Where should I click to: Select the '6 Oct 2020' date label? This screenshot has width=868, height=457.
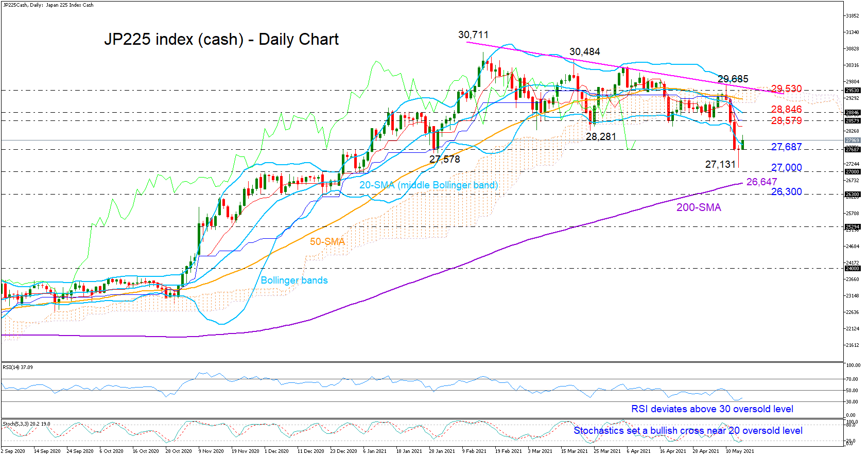[x=112, y=451]
